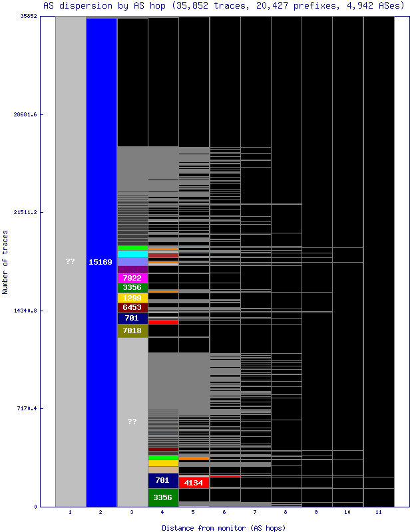The image size is (410, 532).
Task: Select the green 3356 segment at hop 3
Action: 132,288
